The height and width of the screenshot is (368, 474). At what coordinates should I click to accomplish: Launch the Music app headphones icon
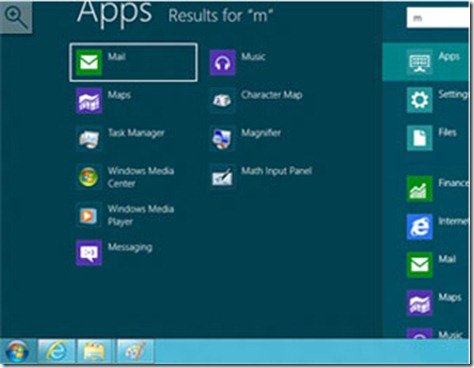pyautogui.click(x=223, y=62)
